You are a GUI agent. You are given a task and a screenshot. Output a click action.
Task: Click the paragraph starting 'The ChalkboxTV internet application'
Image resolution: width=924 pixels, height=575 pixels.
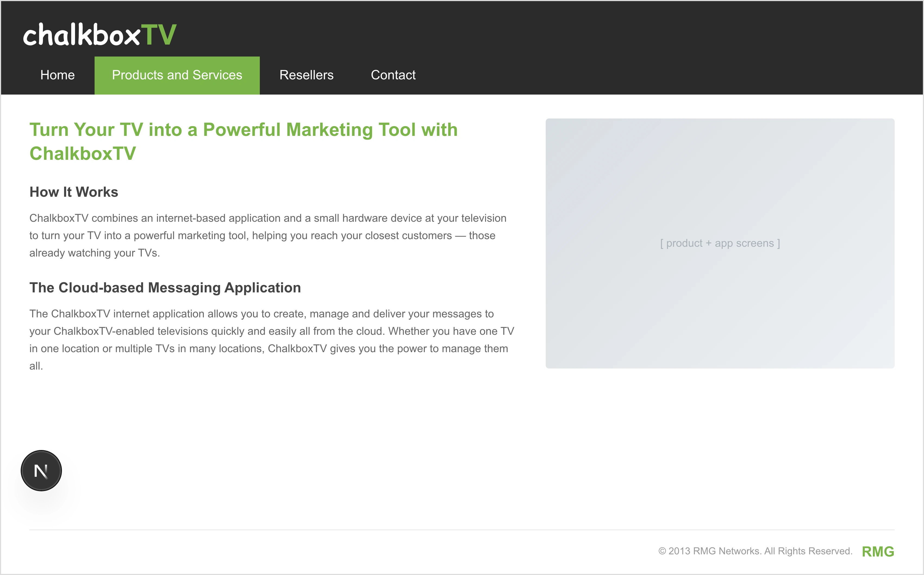point(272,340)
